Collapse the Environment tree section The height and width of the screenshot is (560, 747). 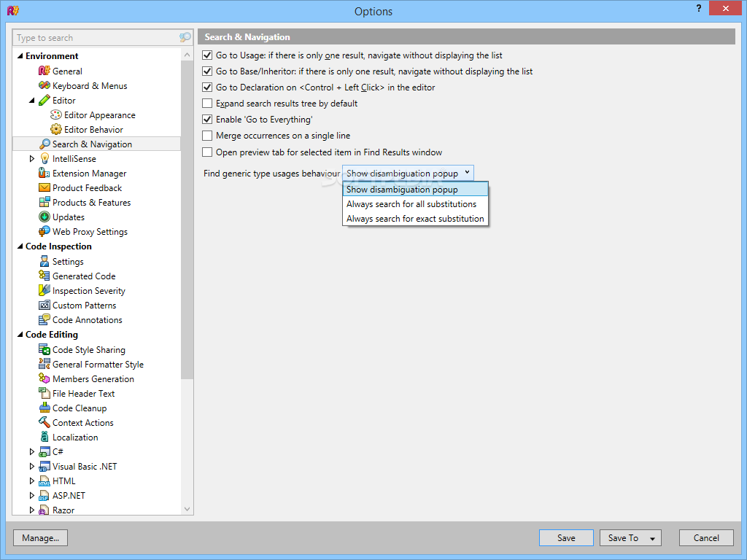20,55
